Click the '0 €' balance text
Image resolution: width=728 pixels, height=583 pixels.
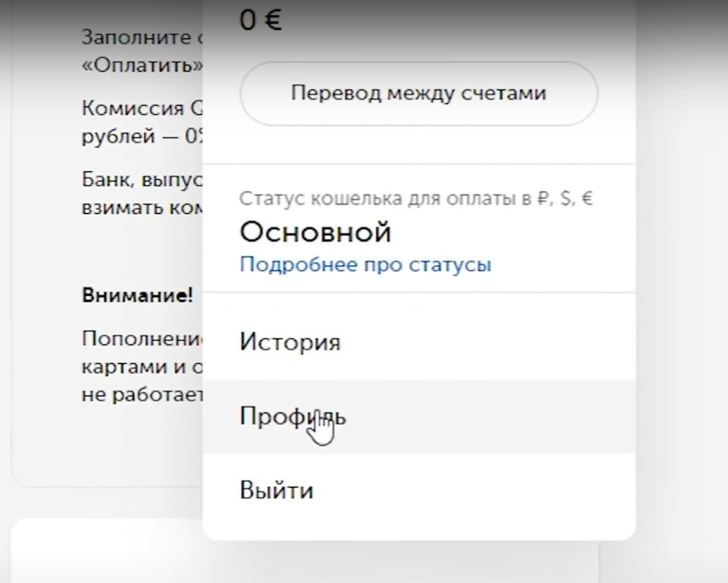[x=261, y=20]
